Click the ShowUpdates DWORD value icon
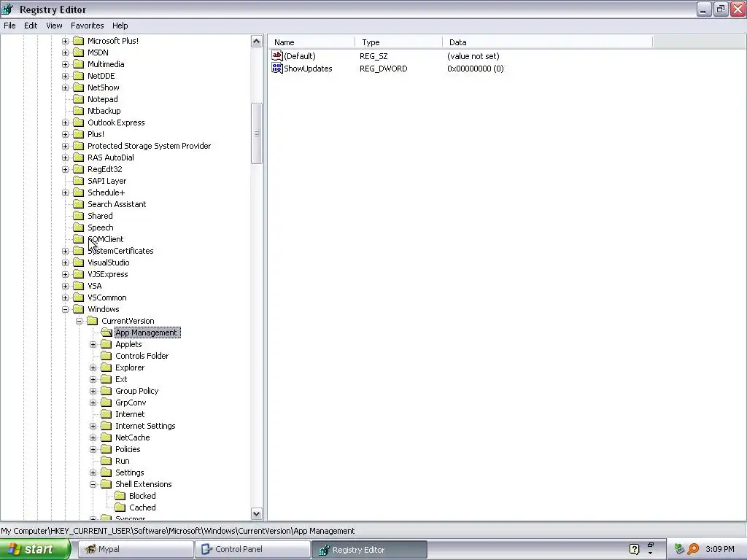The width and height of the screenshot is (747, 560). (x=276, y=68)
